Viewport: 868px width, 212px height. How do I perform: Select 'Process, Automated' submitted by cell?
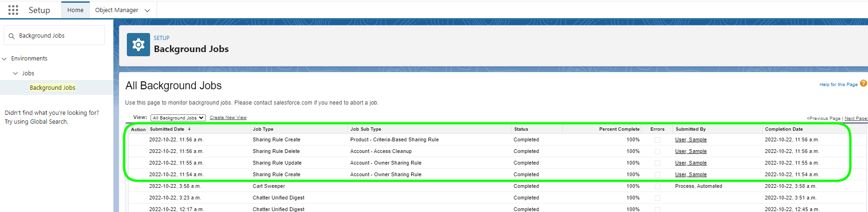tap(698, 186)
